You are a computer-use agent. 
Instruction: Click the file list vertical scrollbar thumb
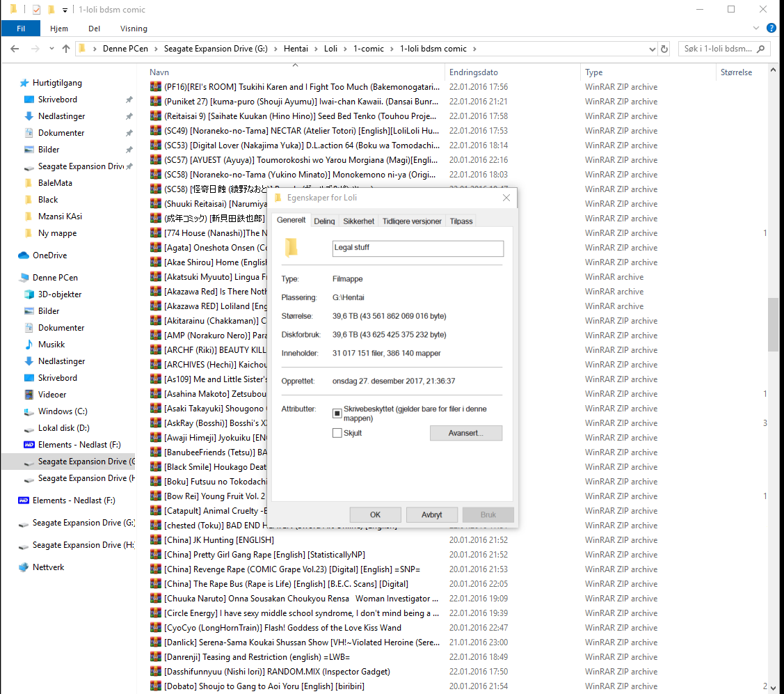[773, 325]
